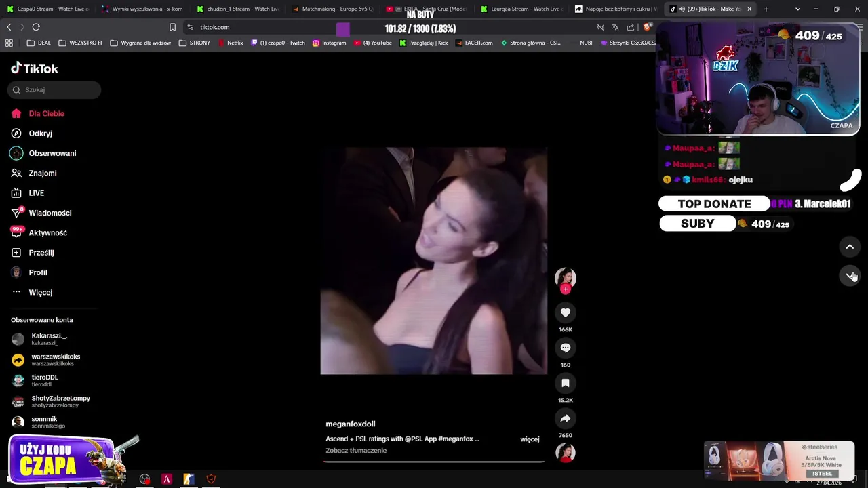Open the tab search dropdown chevron
This screenshot has height=488, width=868.
click(x=797, y=9)
